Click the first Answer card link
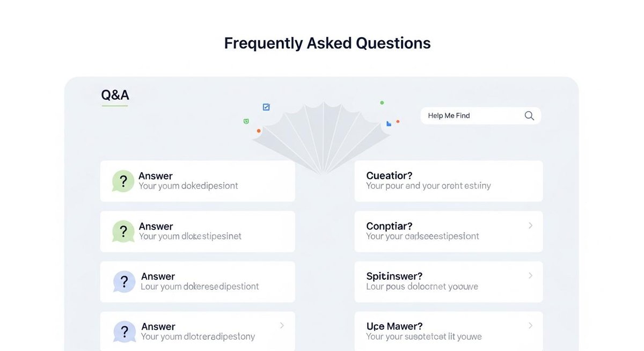Screen dimensions: 644x351 [x=197, y=181]
